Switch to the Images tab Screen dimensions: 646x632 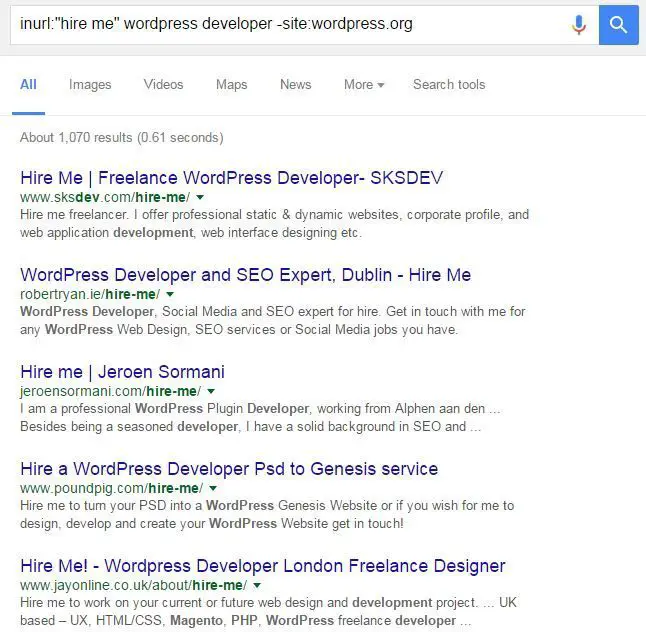[x=90, y=85]
